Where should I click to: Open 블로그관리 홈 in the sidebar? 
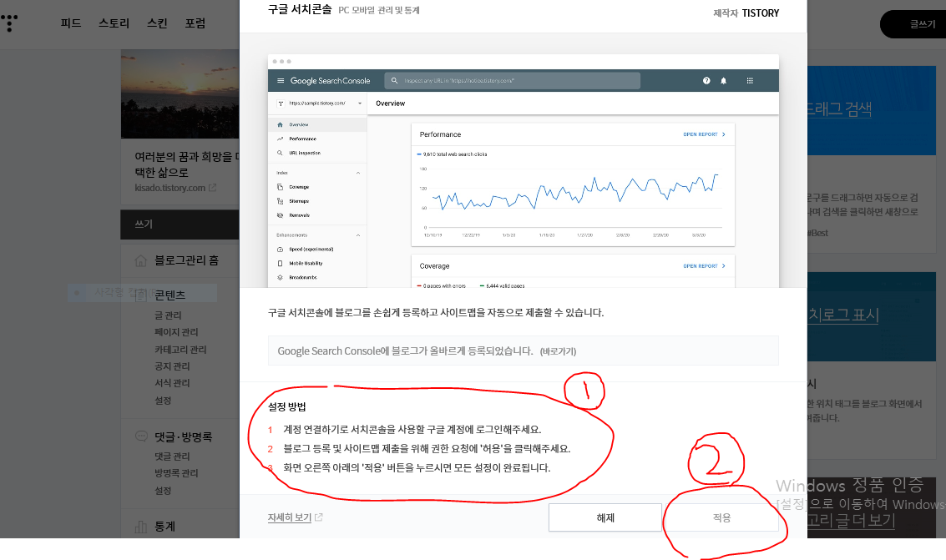[186, 260]
